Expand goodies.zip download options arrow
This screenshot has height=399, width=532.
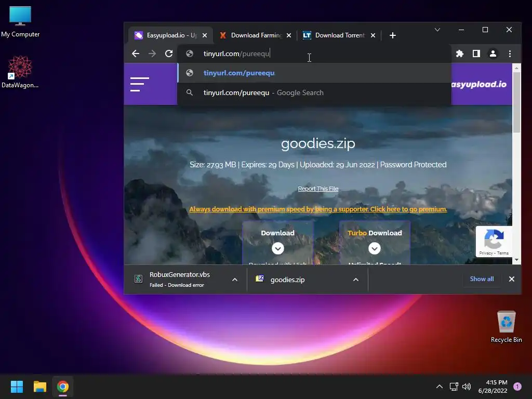[x=356, y=280]
